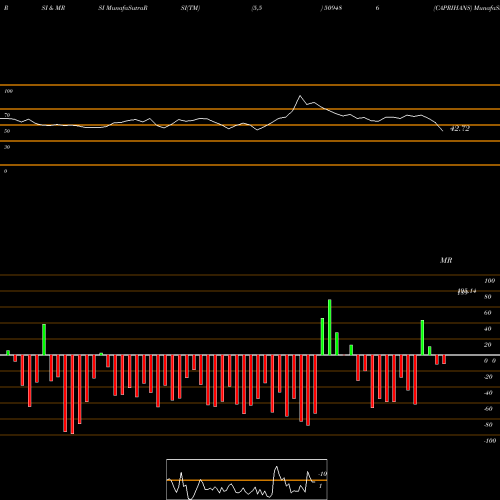This screenshot has width=500, height=500.
Task: Select the 50948 header value
Action: 333,8
